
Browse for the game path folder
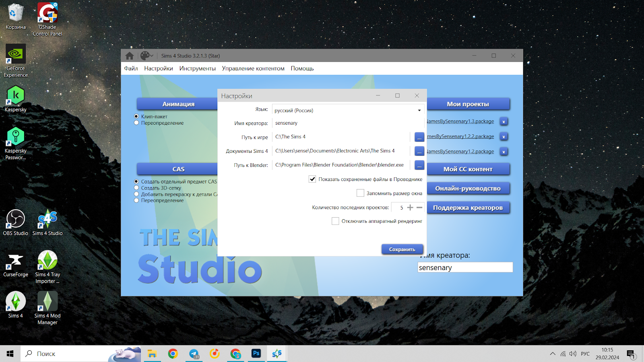419,137
